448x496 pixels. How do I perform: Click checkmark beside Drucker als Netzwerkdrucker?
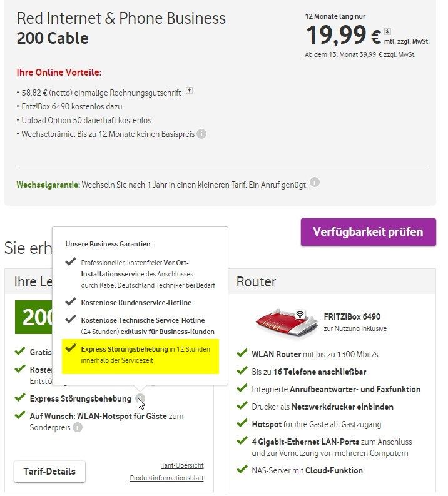pos(242,407)
